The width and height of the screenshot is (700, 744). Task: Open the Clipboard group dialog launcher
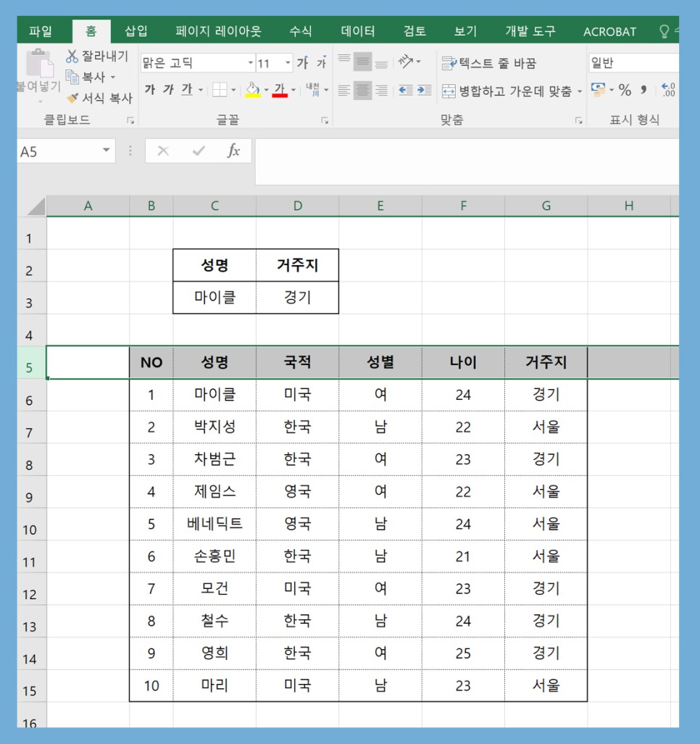pyautogui.click(x=130, y=121)
